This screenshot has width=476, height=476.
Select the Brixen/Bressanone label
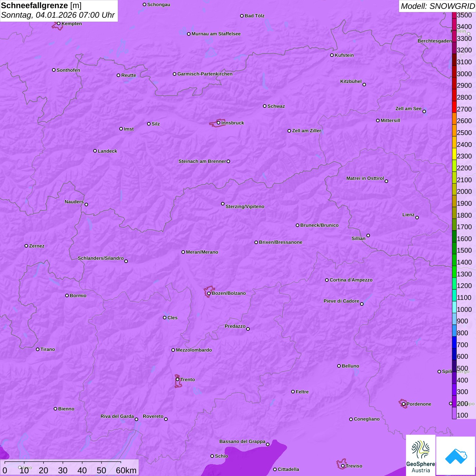[x=281, y=242]
